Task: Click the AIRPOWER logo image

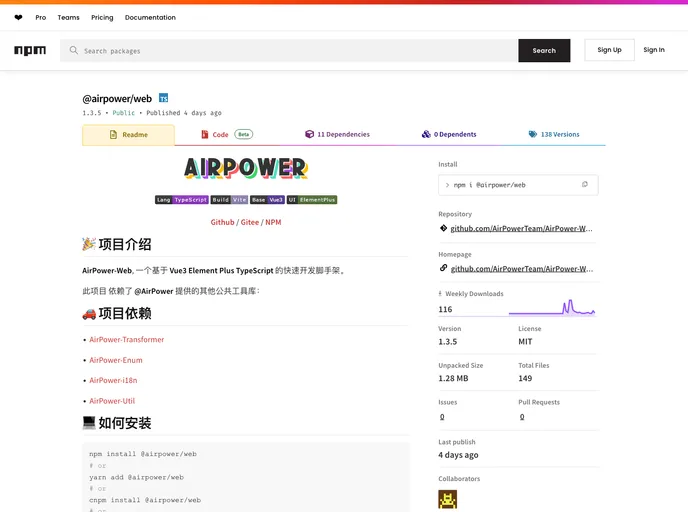Action: [x=246, y=168]
